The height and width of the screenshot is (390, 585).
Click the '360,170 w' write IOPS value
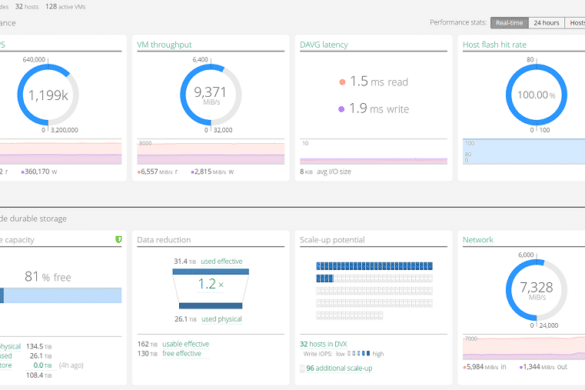(x=39, y=172)
